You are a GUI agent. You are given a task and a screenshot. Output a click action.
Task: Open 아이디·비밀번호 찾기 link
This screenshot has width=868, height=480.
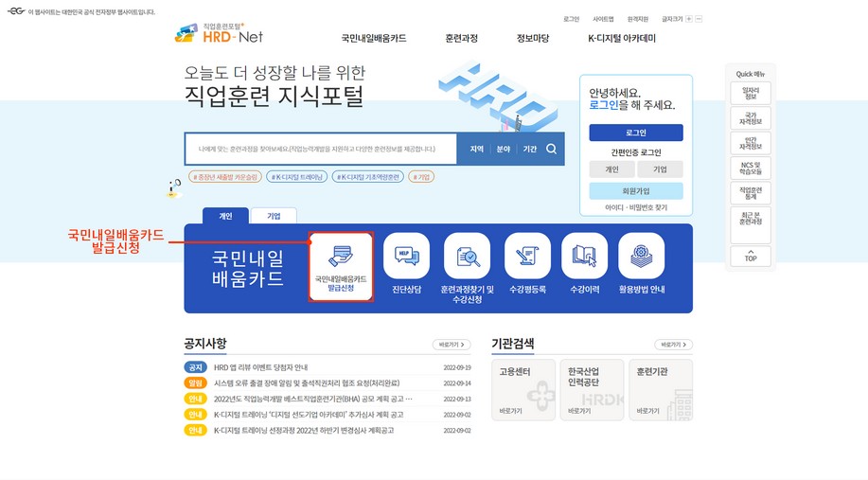[636, 207]
